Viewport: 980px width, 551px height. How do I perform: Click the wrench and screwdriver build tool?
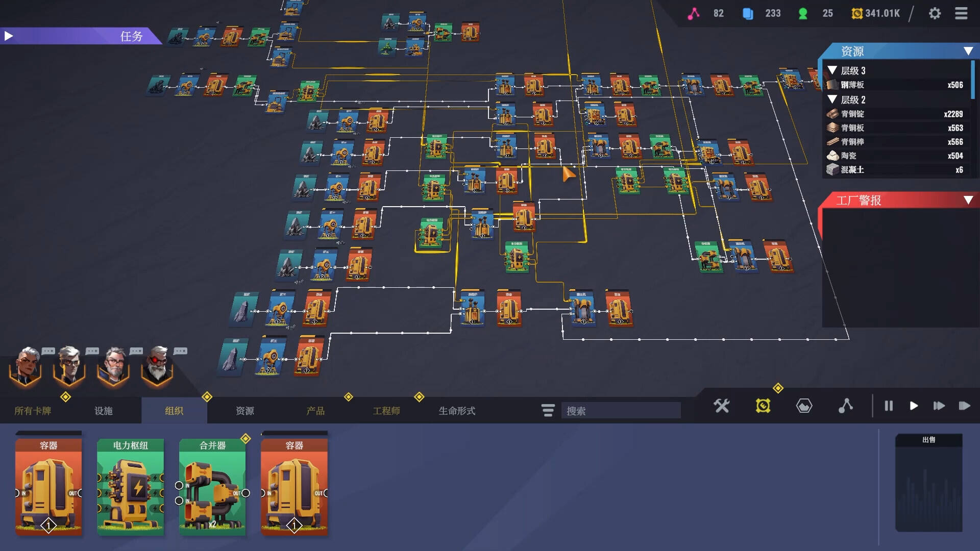[x=722, y=406]
